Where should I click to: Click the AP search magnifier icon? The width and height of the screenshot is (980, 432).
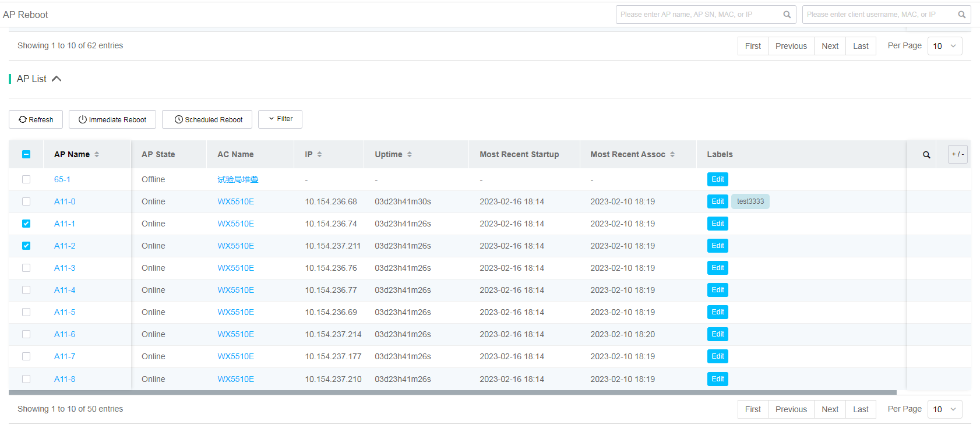tap(787, 15)
